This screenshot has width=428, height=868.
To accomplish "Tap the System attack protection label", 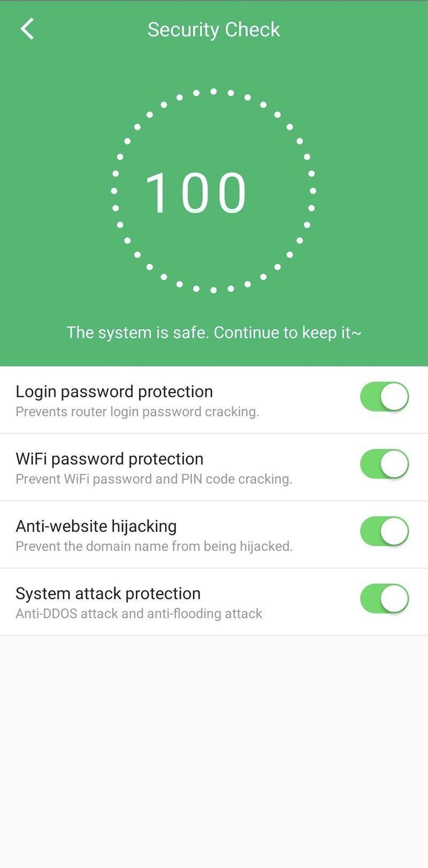I will (x=108, y=593).
